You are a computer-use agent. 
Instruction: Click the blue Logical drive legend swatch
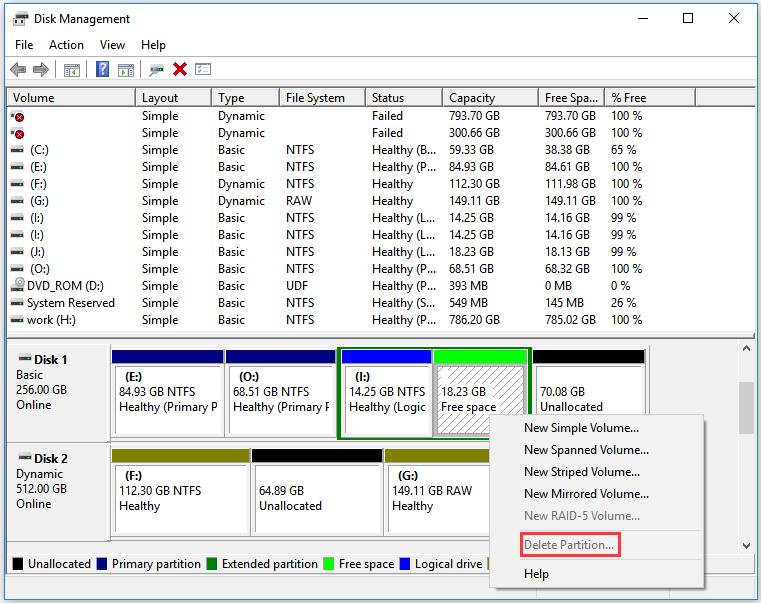(405, 564)
